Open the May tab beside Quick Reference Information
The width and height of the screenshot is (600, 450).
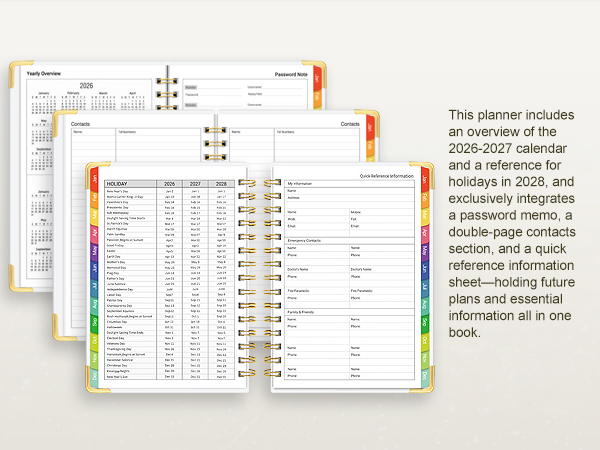(x=424, y=251)
